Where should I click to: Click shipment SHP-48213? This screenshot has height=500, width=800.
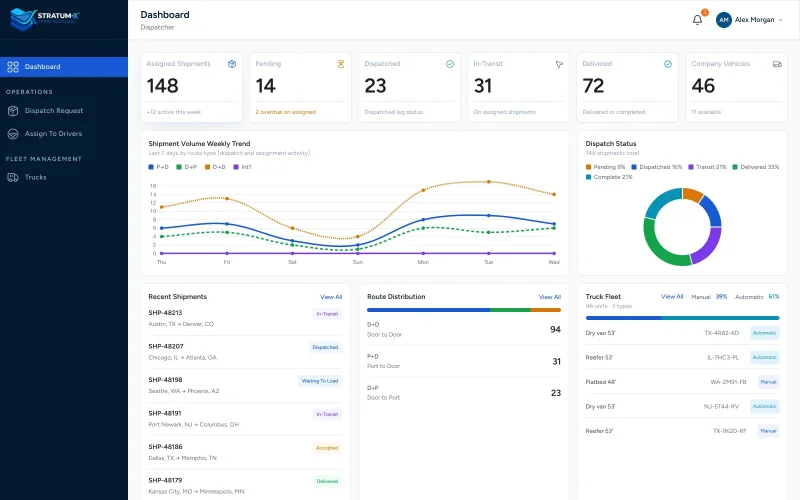(x=165, y=313)
